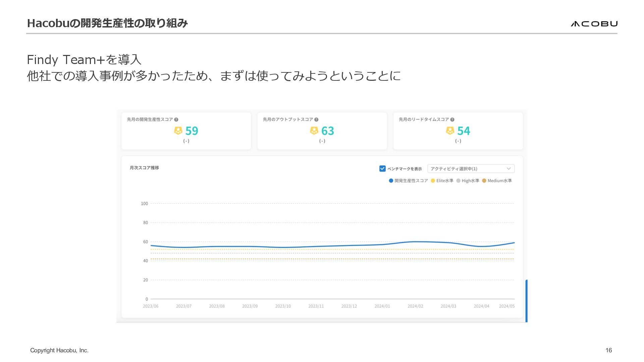The image size is (644, 362).
Task: Click the Hacobu logo in the header
Action: coord(594,23)
